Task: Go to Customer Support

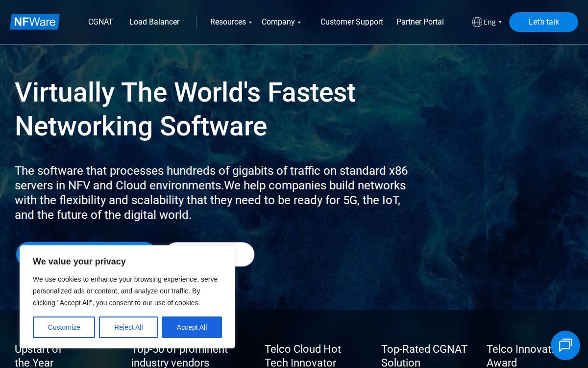Action: [352, 22]
